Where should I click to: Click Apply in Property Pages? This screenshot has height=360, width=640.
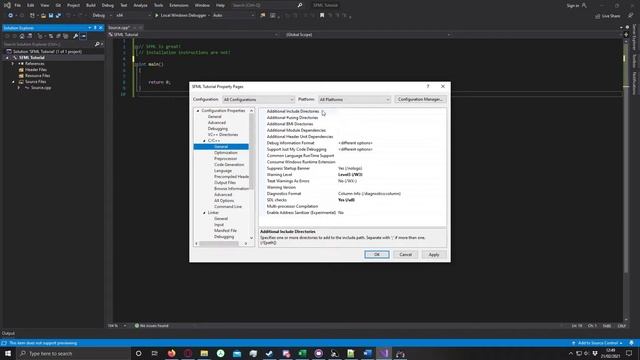[433, 255]
